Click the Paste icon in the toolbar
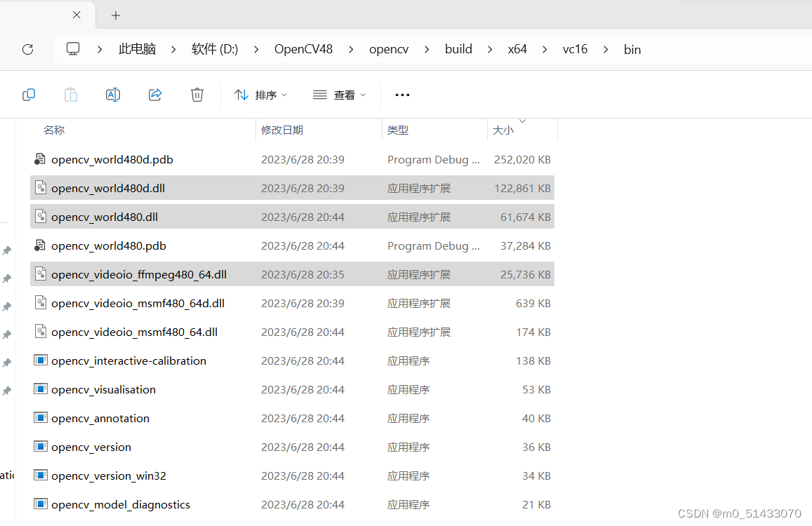 coord(71,95)
